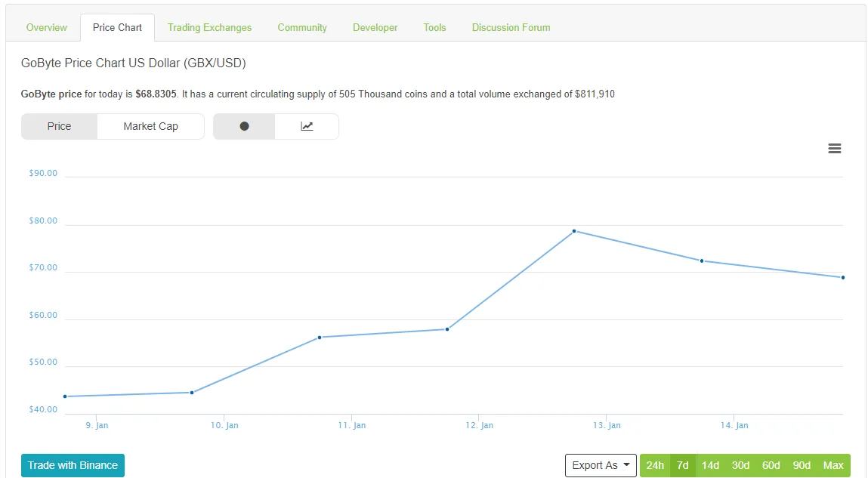The image size is (868, 478).
Task: Click the 12. Jan date label
Action: [x=480, y=425]
